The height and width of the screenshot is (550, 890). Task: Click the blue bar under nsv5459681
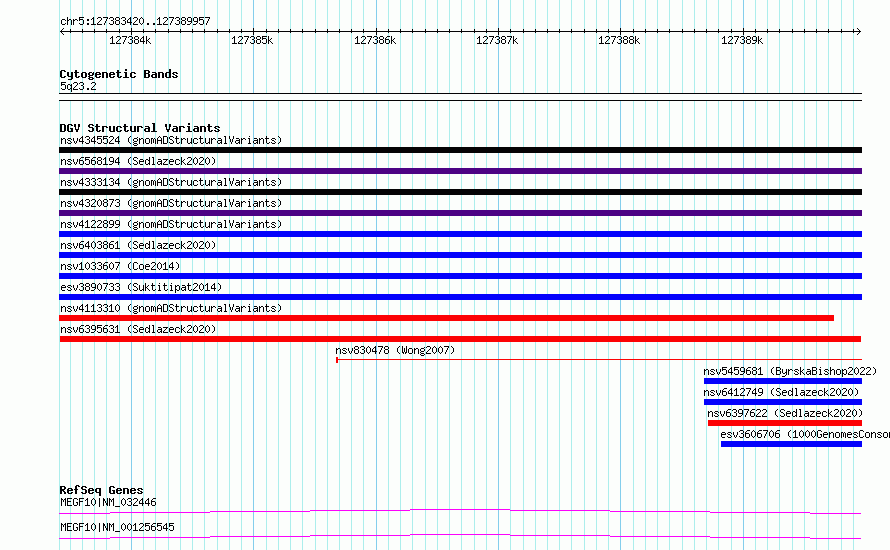pyautogui.click(x=783, y=381)
